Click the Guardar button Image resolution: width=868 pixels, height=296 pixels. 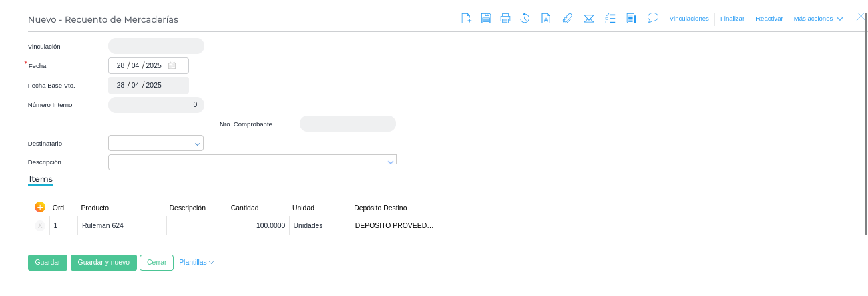[48, 263]
